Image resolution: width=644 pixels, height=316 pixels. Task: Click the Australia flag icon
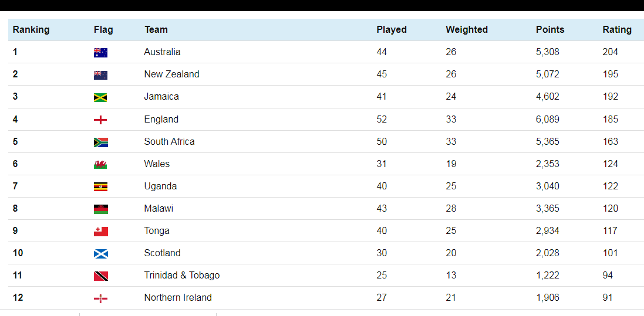100,53
